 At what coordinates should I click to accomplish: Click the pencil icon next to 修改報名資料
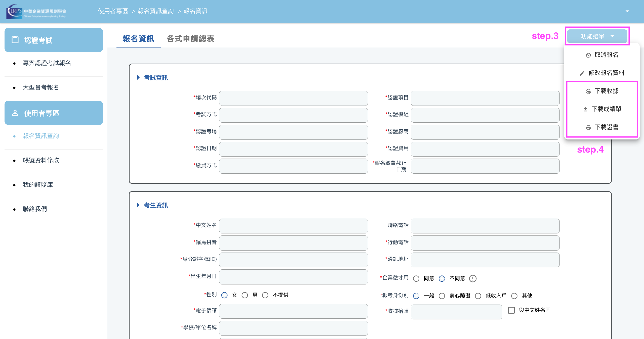pos(582,73)
